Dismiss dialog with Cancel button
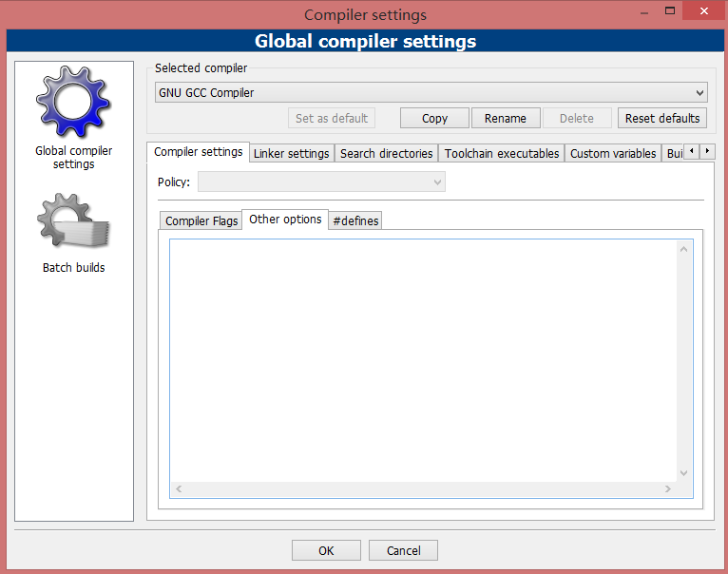728x574 pixels. tap(403, 550)
